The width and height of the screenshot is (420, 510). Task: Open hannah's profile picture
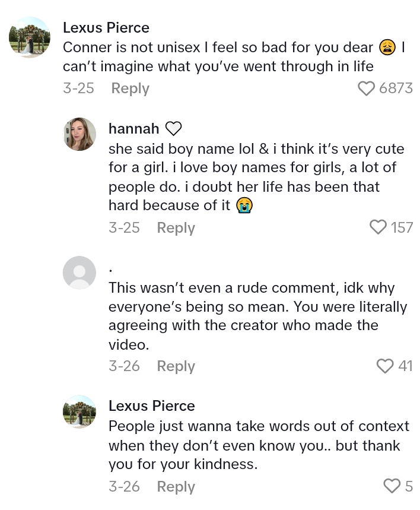(x=79, y=134)
